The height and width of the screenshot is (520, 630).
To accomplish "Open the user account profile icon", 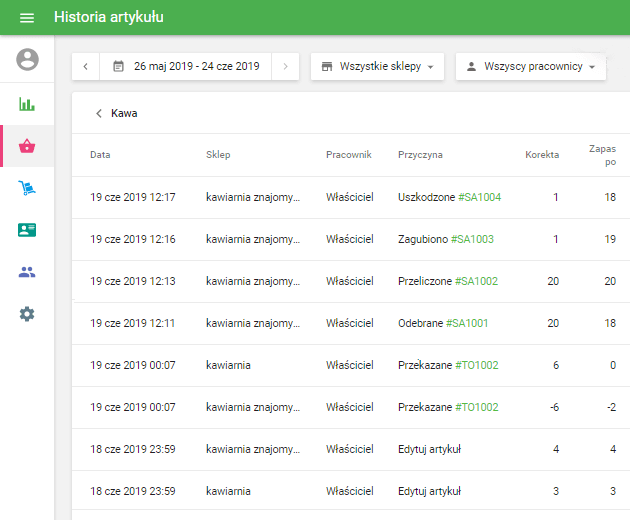I will 27,60.
